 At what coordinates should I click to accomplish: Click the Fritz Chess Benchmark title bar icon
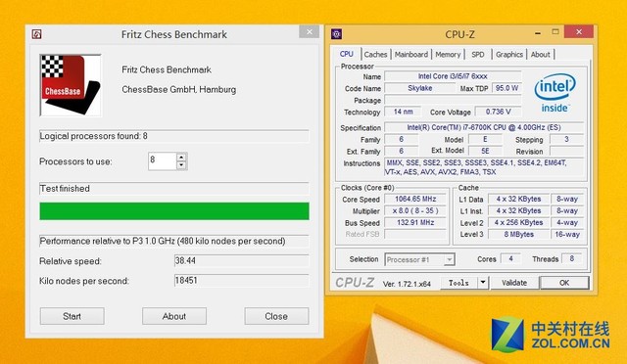coord(36,34)
